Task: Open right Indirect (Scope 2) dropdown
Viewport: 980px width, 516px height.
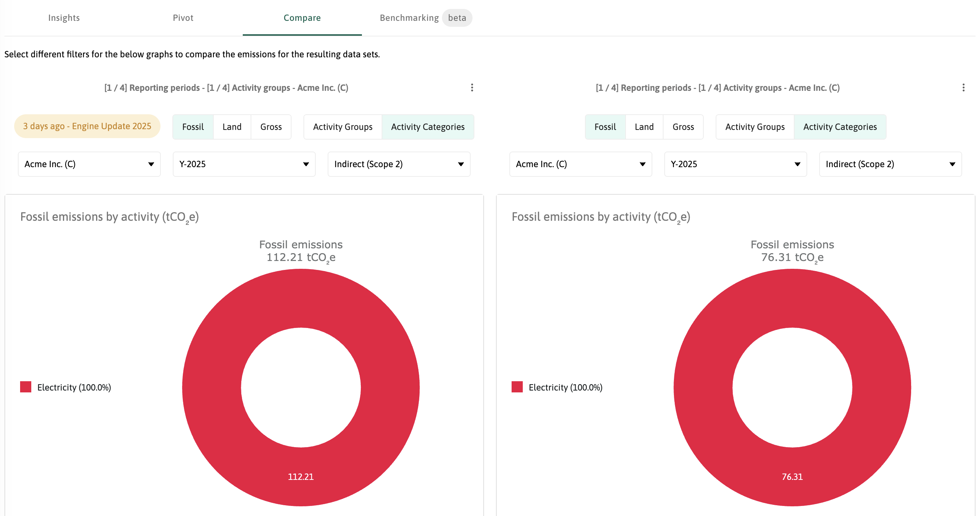Action: click(x=890, y=164)
